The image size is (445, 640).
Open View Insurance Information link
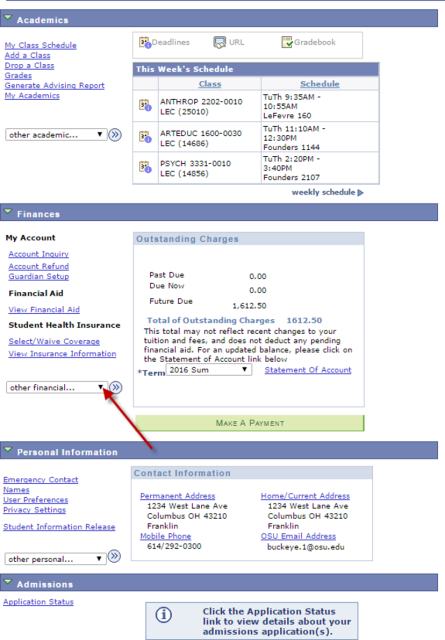[62, 354]
